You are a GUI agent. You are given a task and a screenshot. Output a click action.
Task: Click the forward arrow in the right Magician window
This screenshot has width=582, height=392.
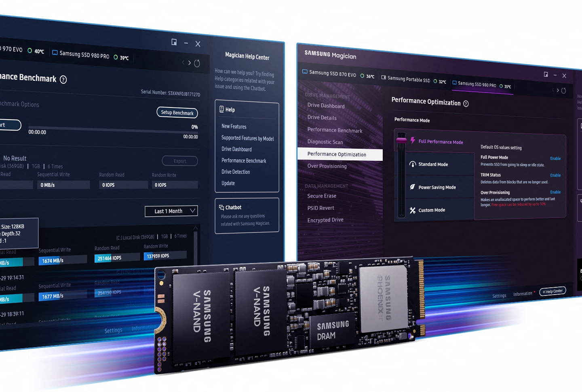[x=558, y=90]
